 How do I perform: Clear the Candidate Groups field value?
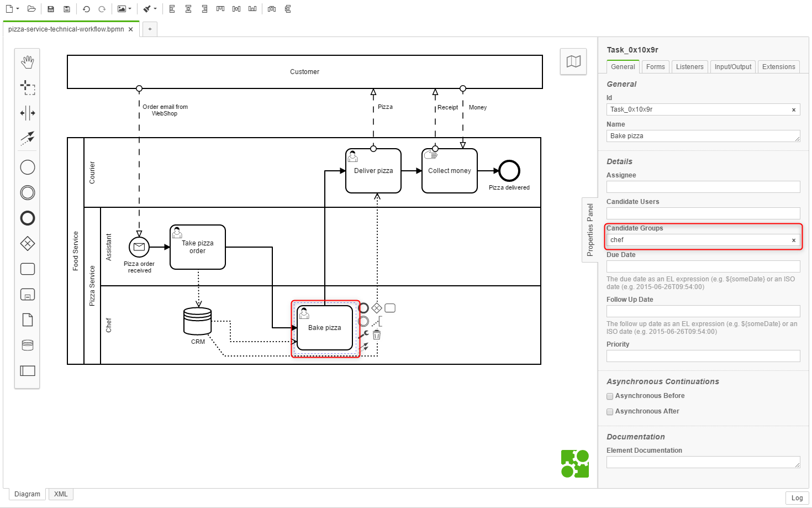pyautogui.click(x=794, y=240)
